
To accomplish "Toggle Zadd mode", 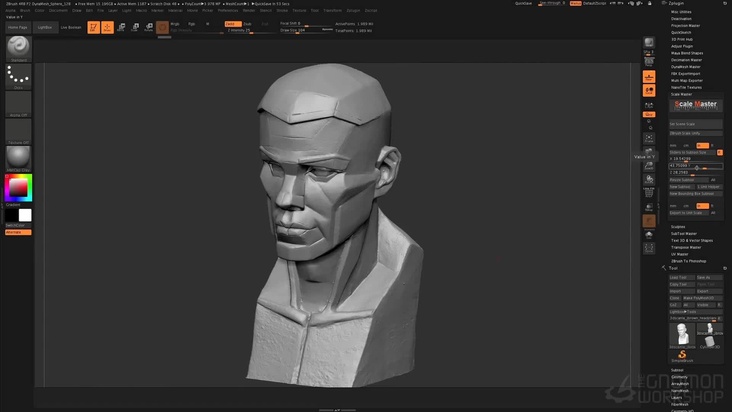I will click(x=232, y=24).
